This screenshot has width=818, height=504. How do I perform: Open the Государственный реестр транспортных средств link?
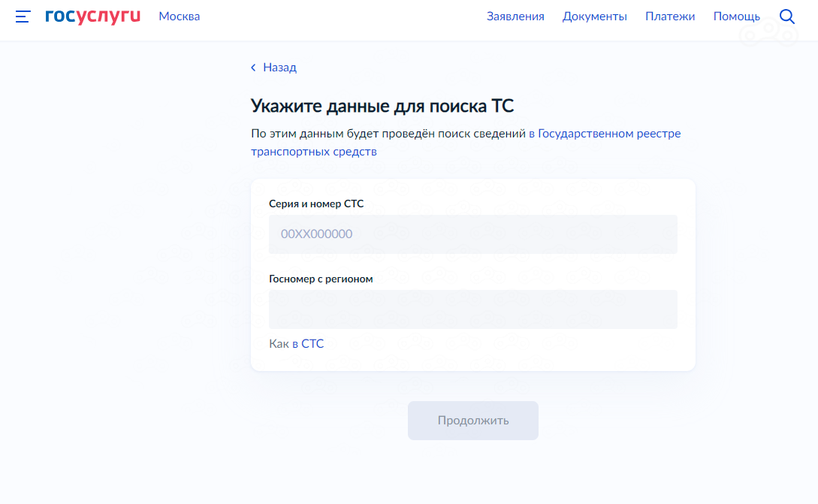click(605, 133)
